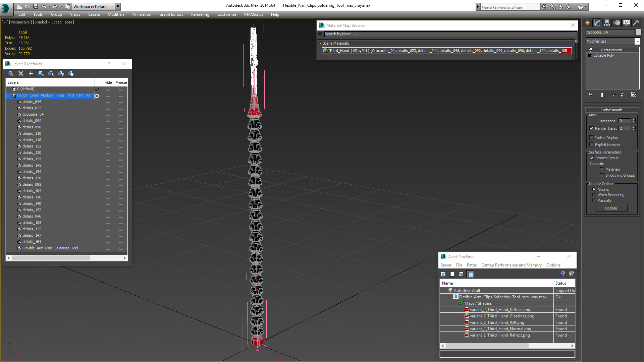Image resolution: width=644 pixels, height=362 pixels.
Task: Click the Table View icon in Asset Tracking
Action: point(471,274)
